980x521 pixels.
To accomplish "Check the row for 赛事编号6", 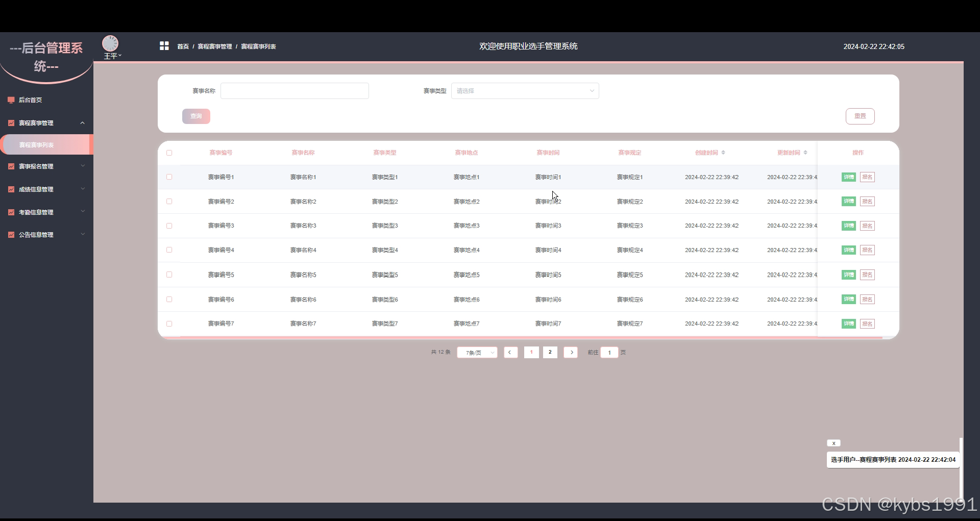I will click(x=169, y=300).
